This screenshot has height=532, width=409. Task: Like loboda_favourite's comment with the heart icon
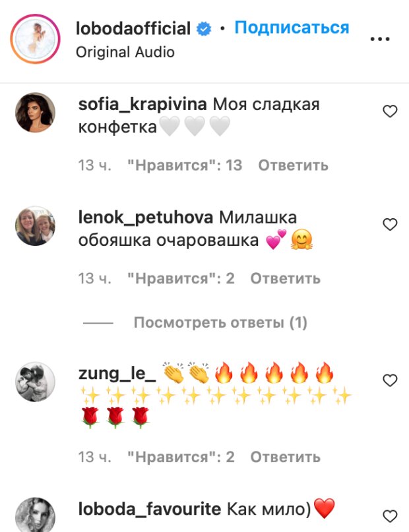click(390, 516)
